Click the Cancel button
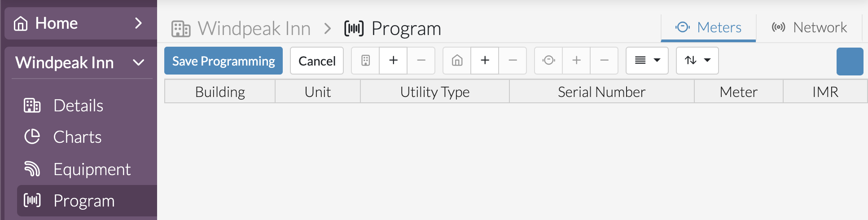The height and width of the screenshot is (220, 868). (317, 61)
